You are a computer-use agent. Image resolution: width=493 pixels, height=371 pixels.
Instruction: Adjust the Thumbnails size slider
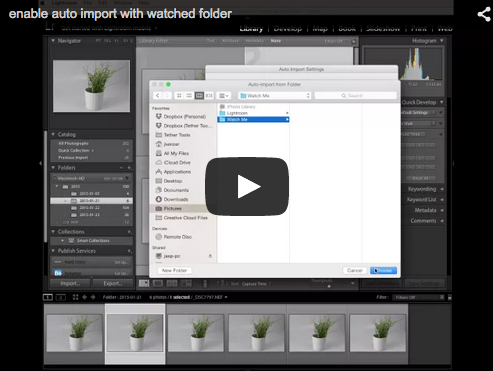(329, 286)
